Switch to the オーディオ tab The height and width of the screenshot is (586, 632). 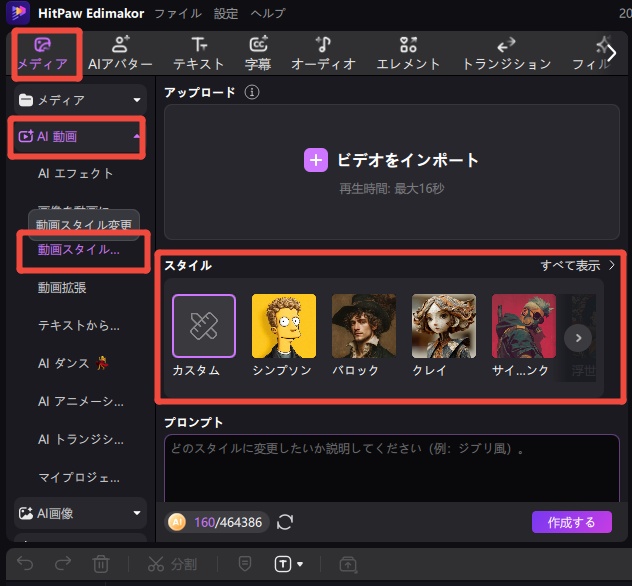[x=323, y=54]
